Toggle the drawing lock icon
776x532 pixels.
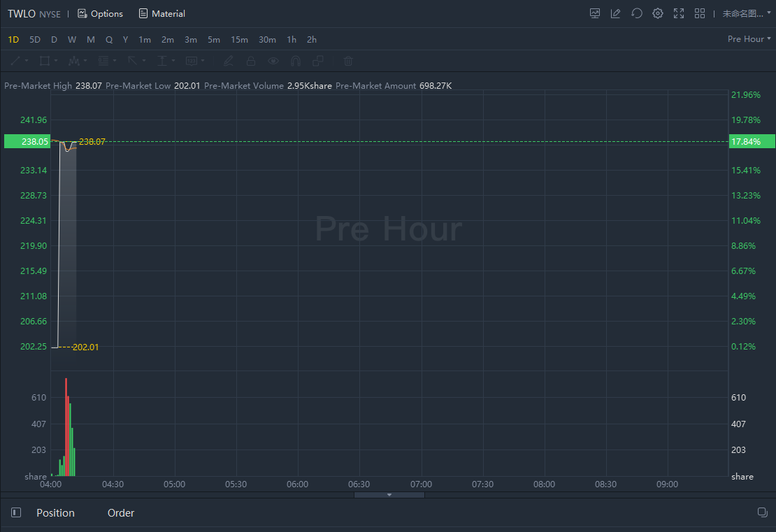251,61
